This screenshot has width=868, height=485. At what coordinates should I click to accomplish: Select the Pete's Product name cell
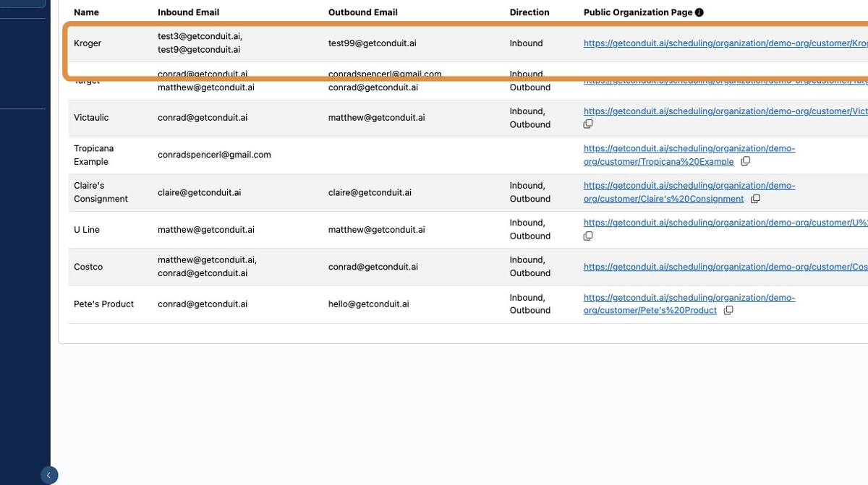tap(104, 304)
